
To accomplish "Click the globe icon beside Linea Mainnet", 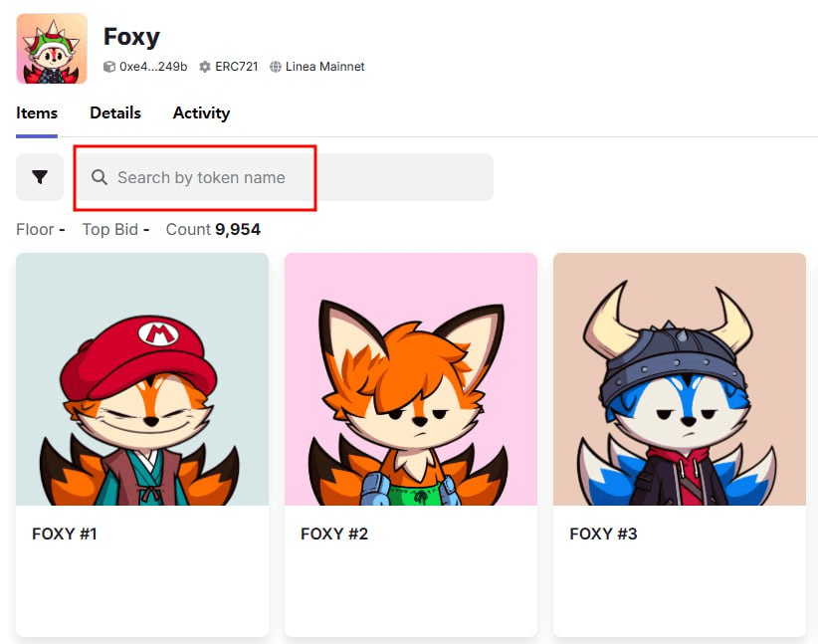I will pyautogui.click(x=276, y=67).
